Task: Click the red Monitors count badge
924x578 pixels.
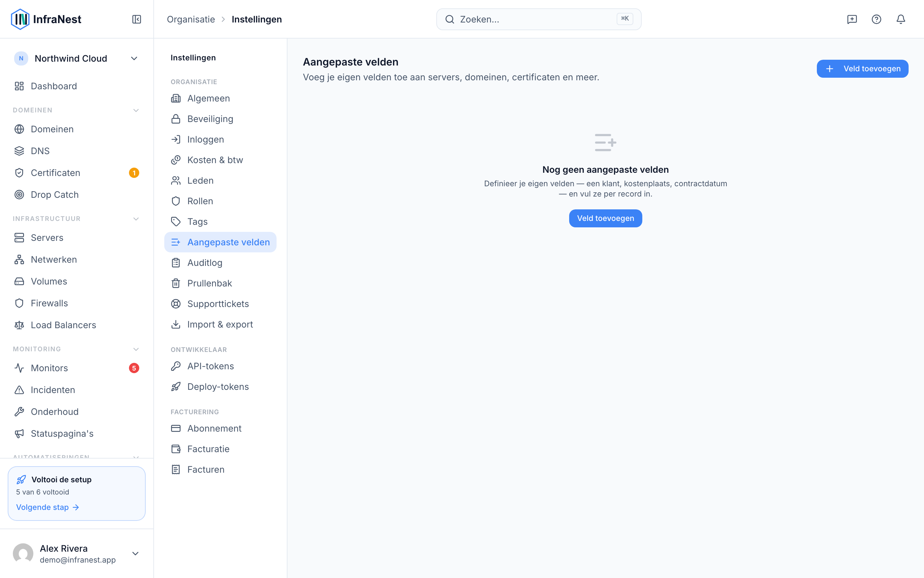Action: (x=134, y=368)
